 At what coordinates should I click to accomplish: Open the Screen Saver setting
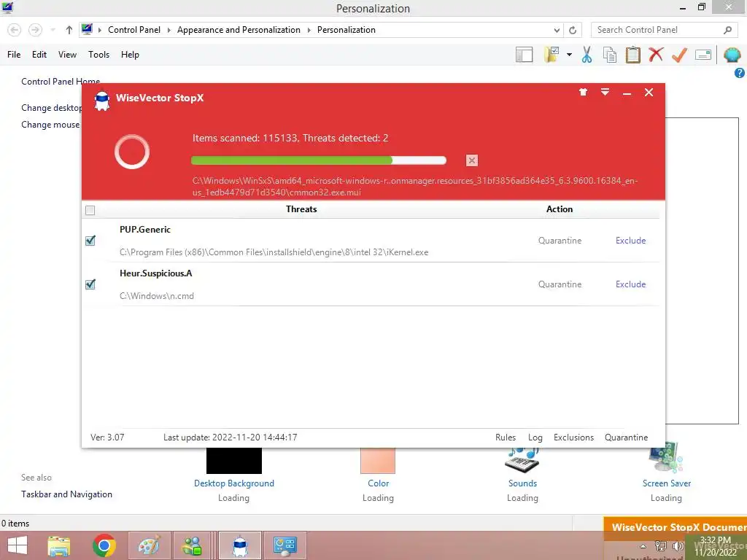(x=667, y=483)
